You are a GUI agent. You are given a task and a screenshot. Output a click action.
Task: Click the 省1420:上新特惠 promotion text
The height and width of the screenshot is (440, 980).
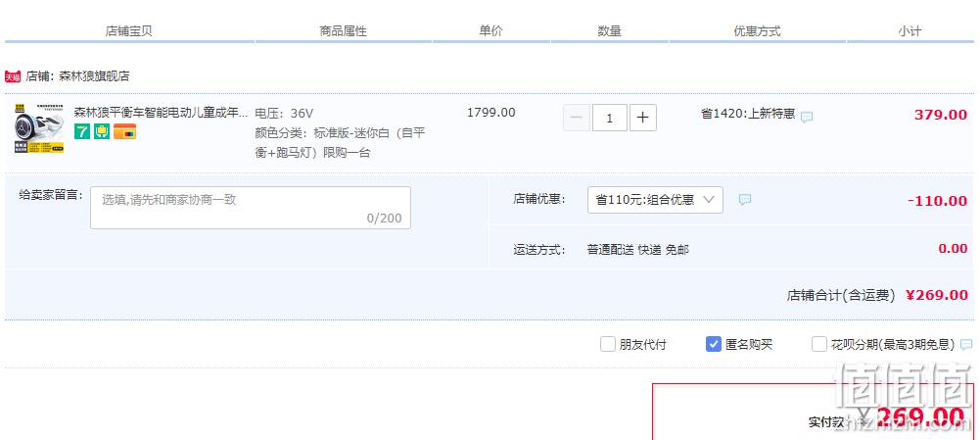click(748, 114)
